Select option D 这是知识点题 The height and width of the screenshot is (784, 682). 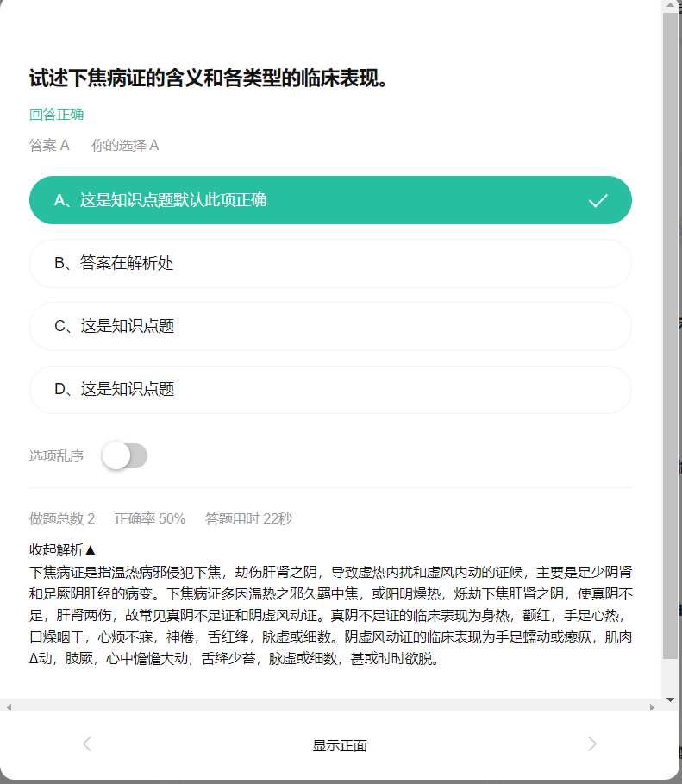click(x=330, y=390)
